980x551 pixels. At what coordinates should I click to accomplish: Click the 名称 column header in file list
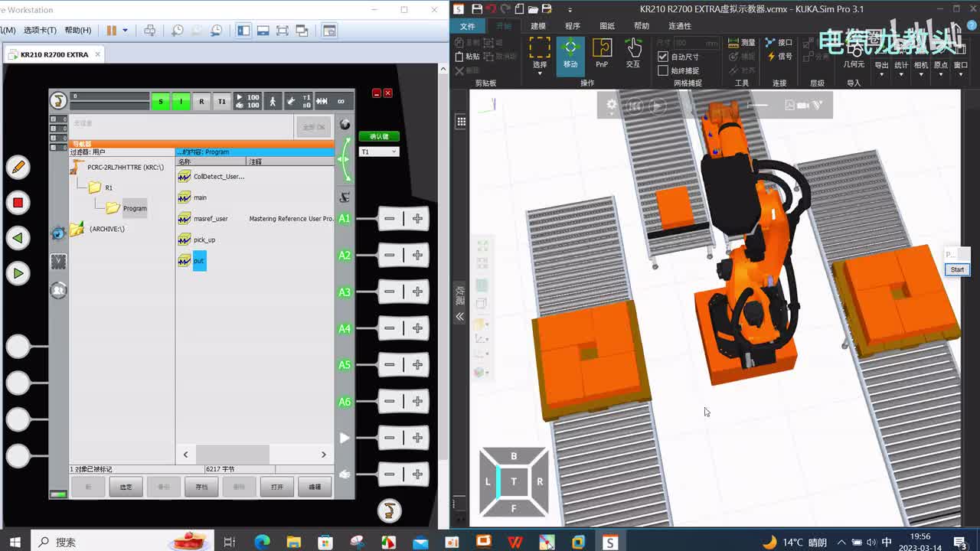point(211,162)
